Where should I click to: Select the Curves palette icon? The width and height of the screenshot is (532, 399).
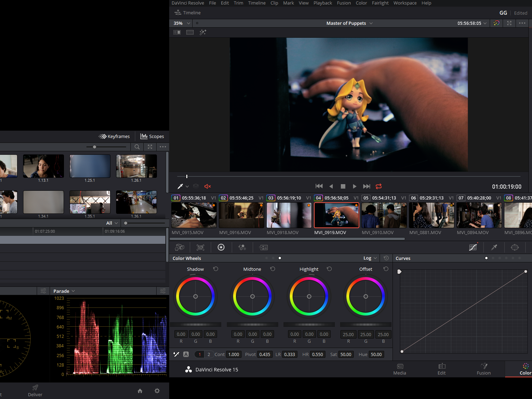[473, 247]
